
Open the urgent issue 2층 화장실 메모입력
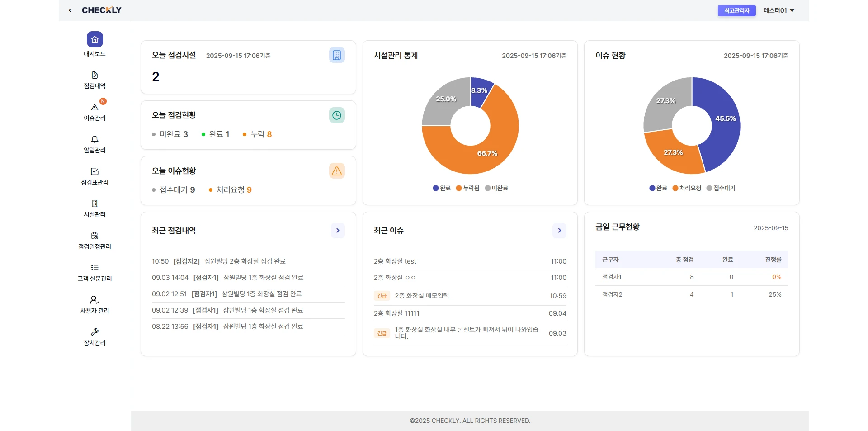point(470,296)
